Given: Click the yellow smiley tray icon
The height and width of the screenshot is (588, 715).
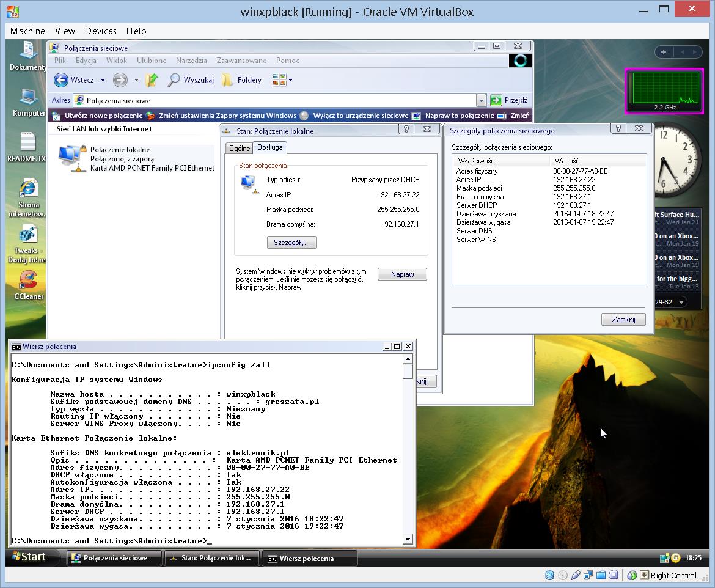Looking at the screenshot, I should [676, 557].
